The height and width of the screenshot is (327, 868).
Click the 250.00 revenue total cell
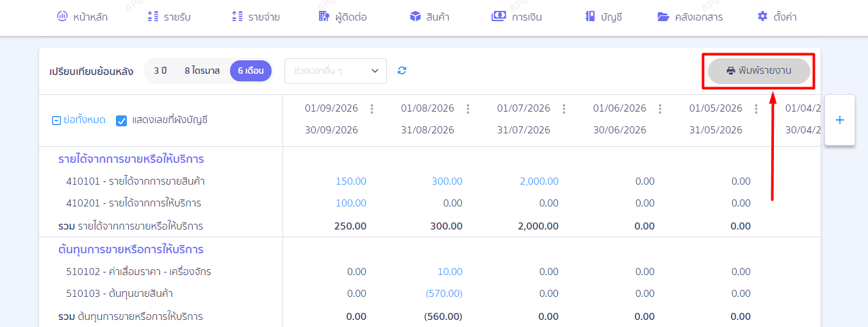(350, 226)
